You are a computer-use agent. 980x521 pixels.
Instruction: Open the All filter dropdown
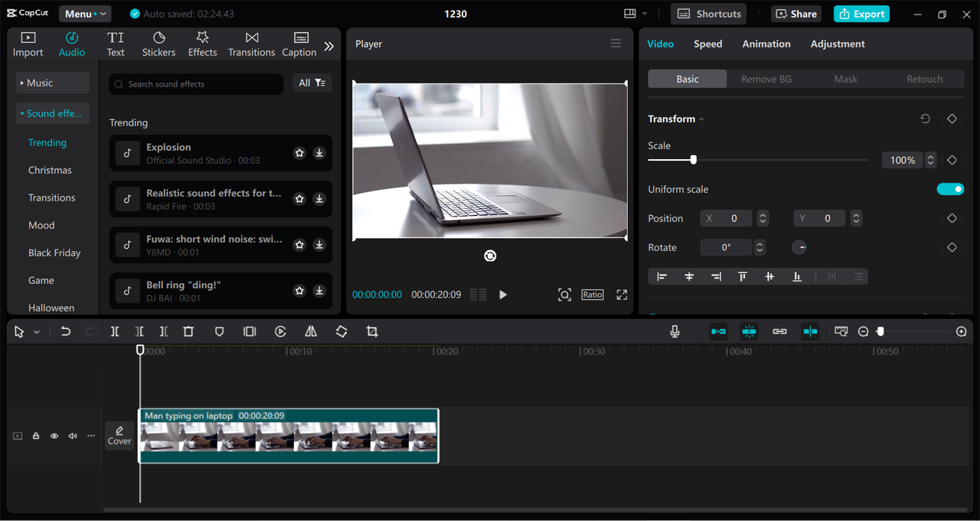tap(312, 83)
